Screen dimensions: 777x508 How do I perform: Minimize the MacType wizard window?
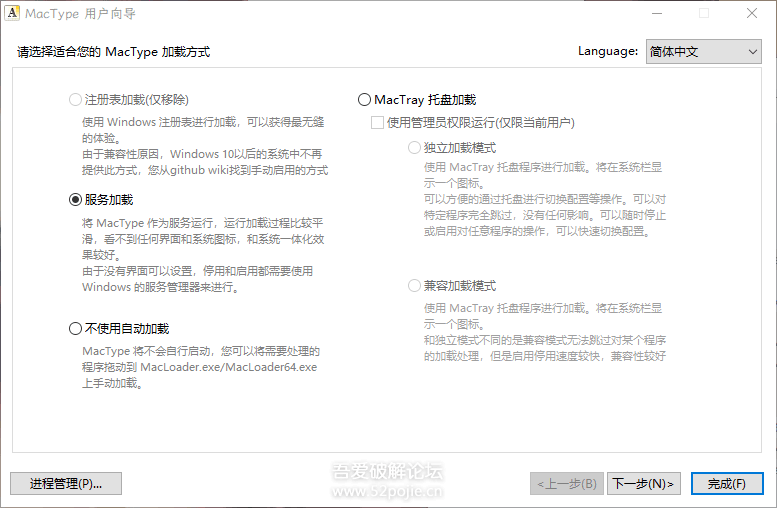[657, 13]
